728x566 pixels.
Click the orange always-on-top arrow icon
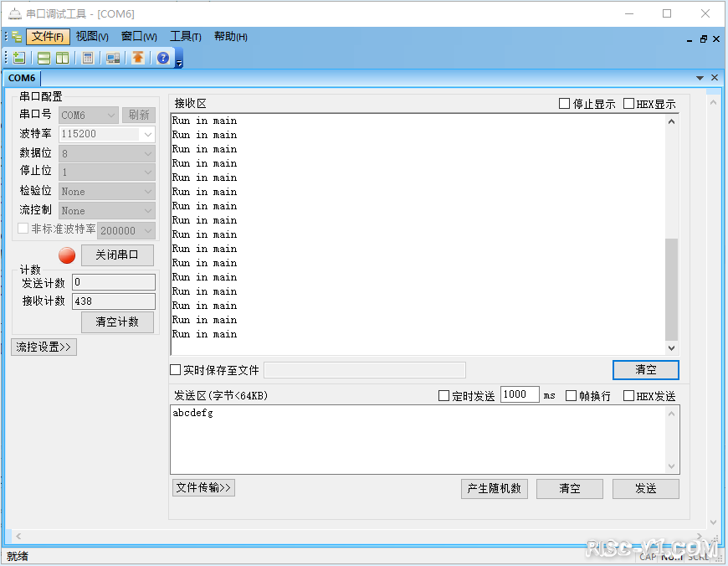(x=138, y=58)
